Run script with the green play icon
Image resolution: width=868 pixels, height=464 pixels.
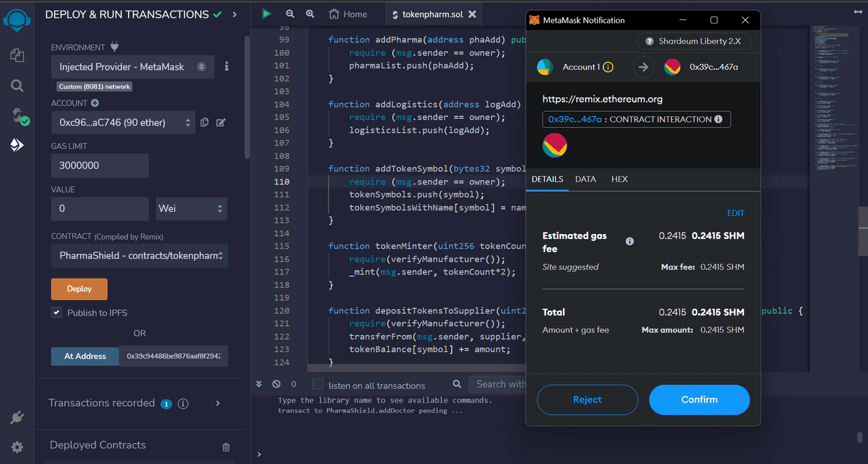(x=266, y=14)
